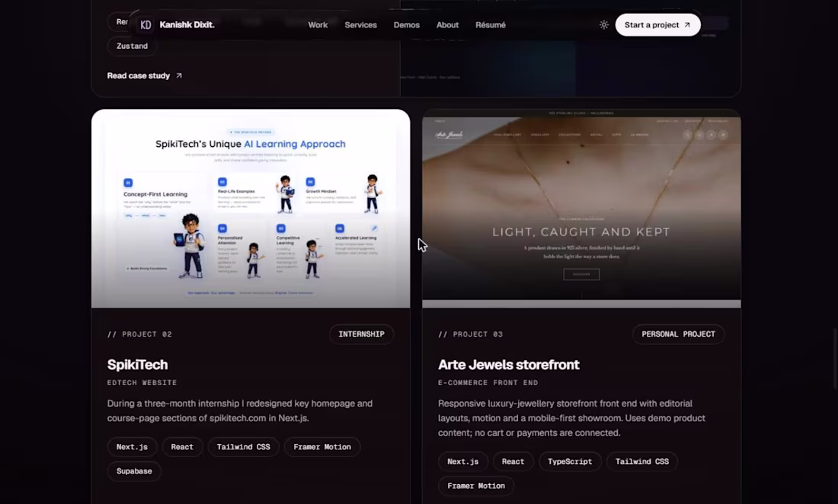Click the Next.js tag under SpikiTech
Viewport: 838px width, 504px height.
click(x=132, y=447)
